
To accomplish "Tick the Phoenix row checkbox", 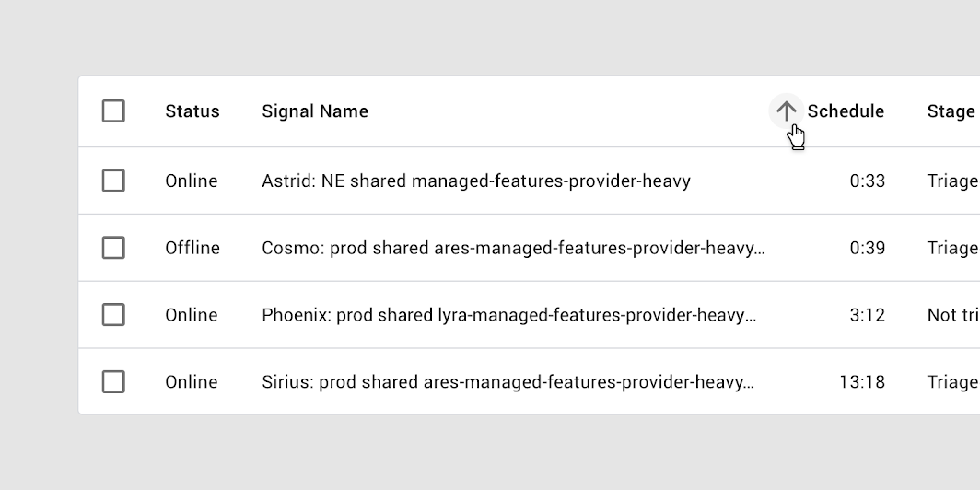I will pyautogui.click(x=113, y=315).
